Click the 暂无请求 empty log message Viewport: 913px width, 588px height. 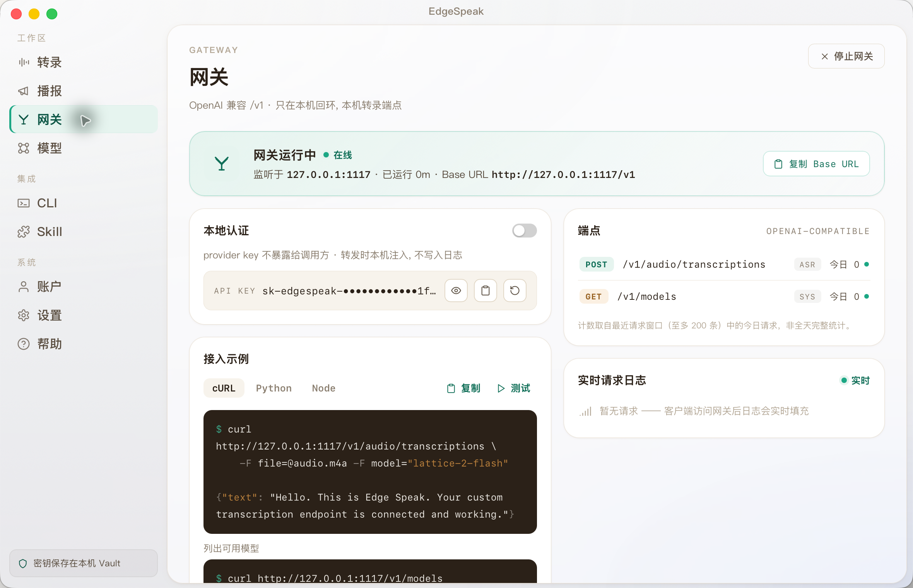tap(704, 411)
